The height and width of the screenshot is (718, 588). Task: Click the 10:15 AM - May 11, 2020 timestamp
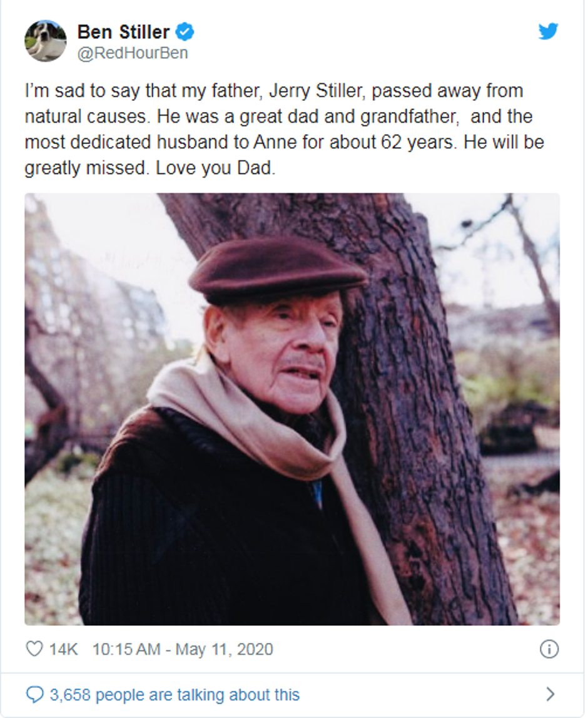(183, 649)
